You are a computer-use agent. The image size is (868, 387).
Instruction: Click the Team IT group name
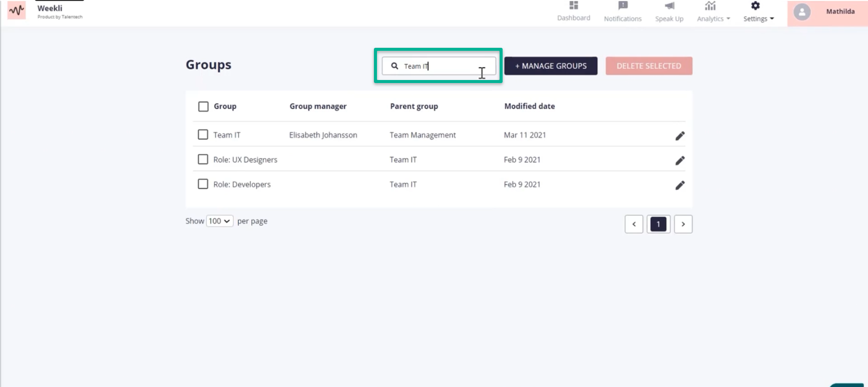coord(227,135)
